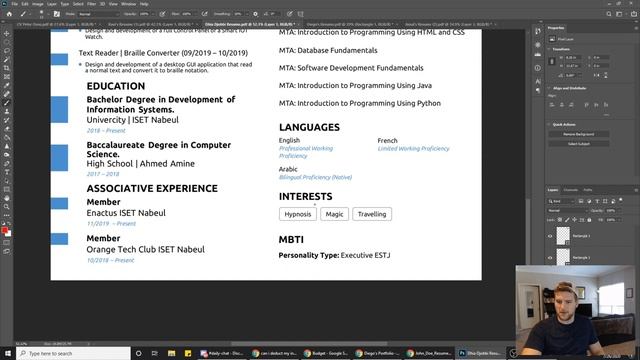Switch to the Channels tab
640x360 pixels.
pos(571,190)
